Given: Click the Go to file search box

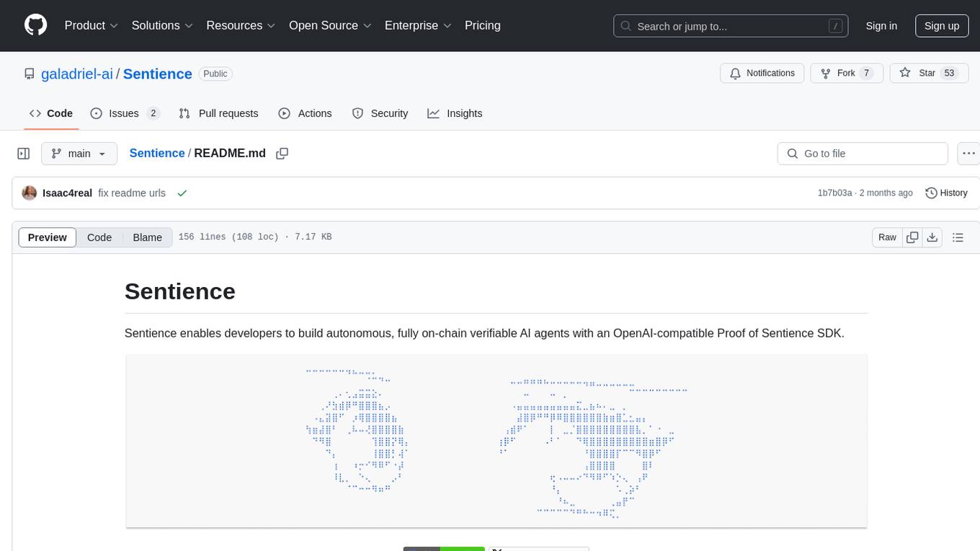Looking at the screenshot, I should click(863, 154).
